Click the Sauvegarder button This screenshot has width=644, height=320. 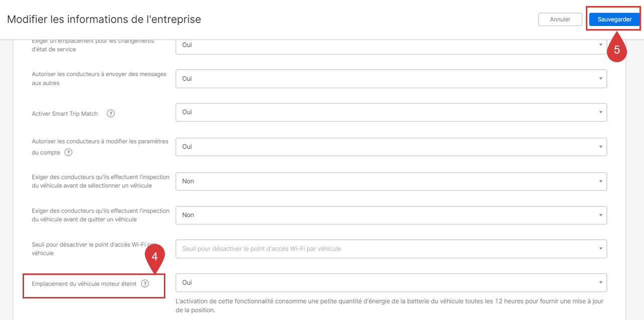click(x=614, y=20)
